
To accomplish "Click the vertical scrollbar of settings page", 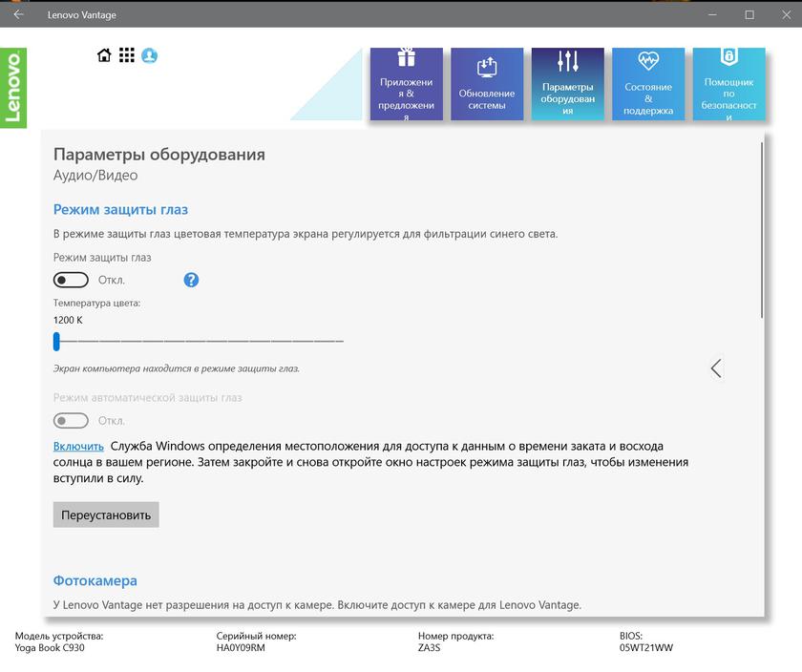I will point(762,229).
